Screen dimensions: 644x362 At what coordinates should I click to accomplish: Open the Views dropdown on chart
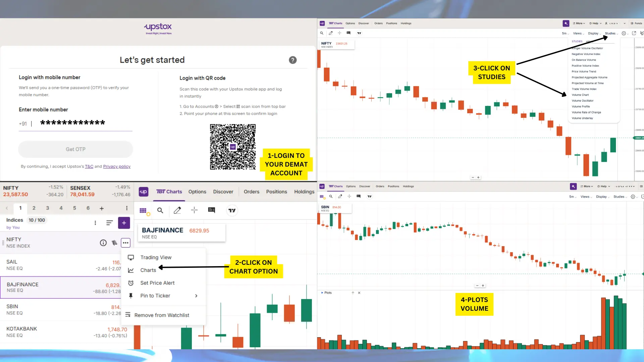578,33
